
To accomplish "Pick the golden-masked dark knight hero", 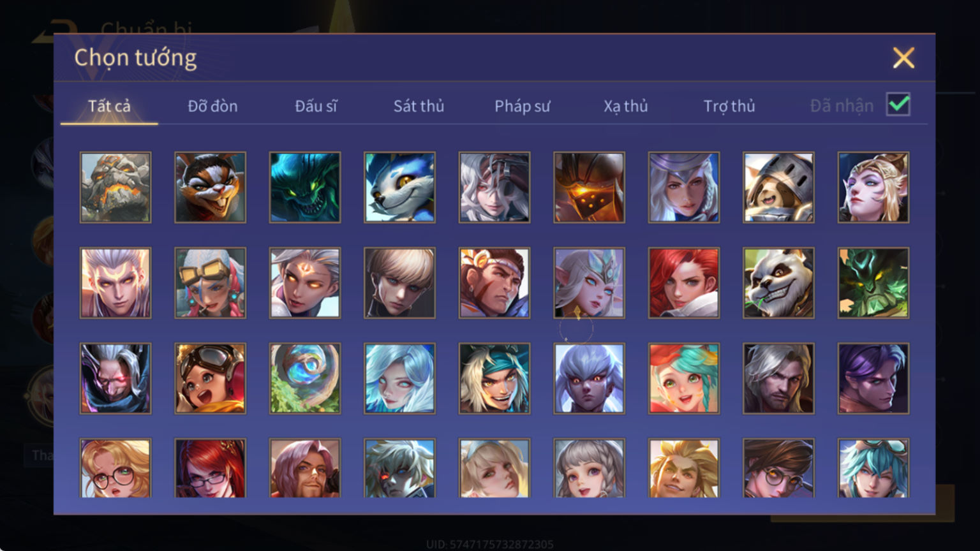I will pos(589,187).
